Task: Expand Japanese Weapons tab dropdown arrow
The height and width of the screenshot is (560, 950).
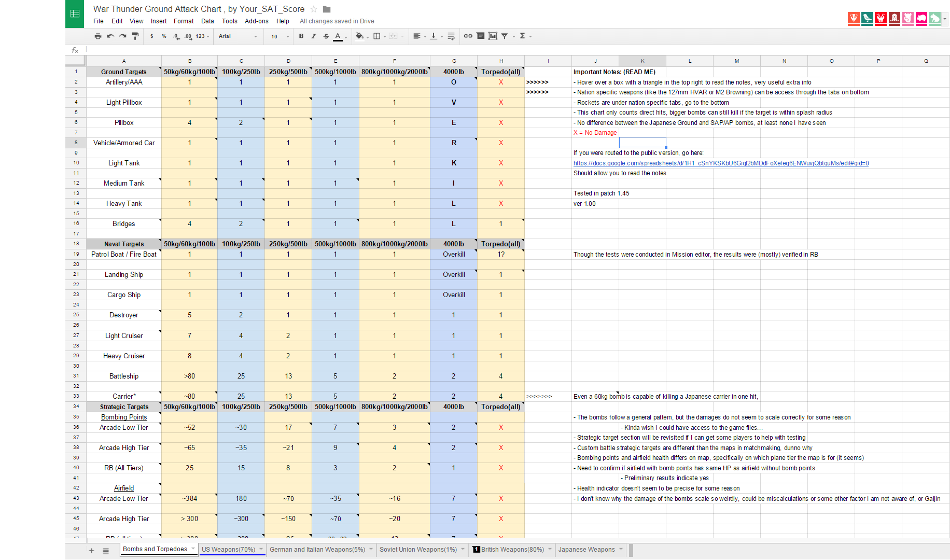Action: tap(621, 549)
